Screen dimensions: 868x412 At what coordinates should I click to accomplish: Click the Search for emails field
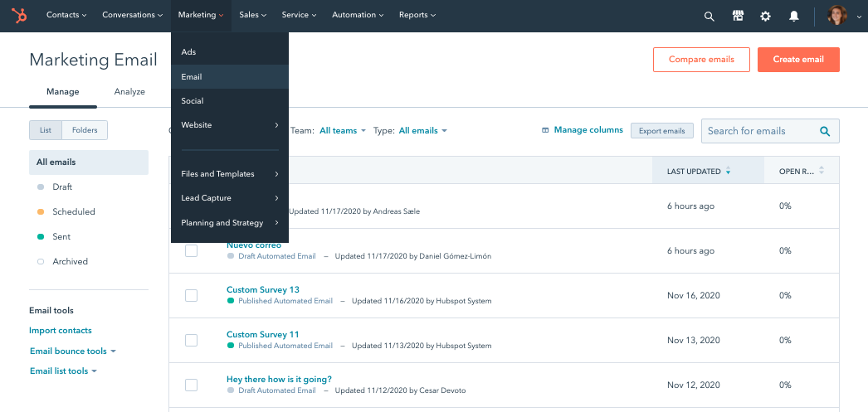(x=771, y=131)
